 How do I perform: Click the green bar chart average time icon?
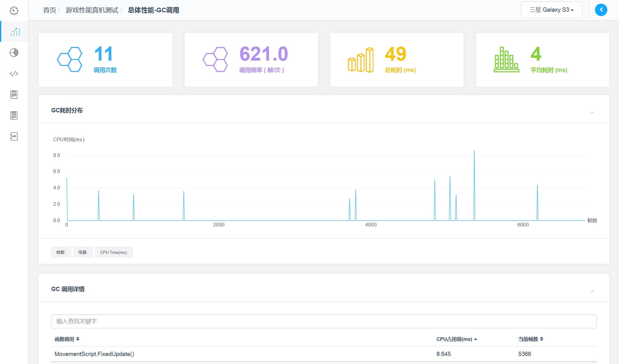[506, 59]
